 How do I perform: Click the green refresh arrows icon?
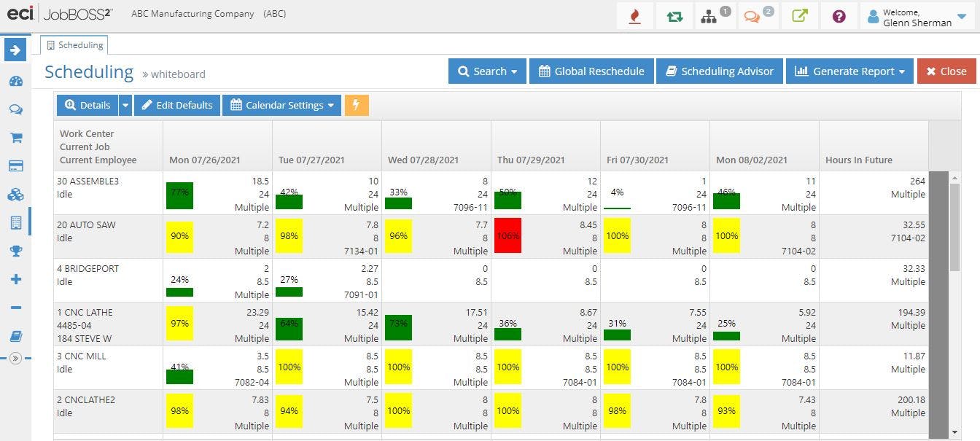(x=674, y=16)
